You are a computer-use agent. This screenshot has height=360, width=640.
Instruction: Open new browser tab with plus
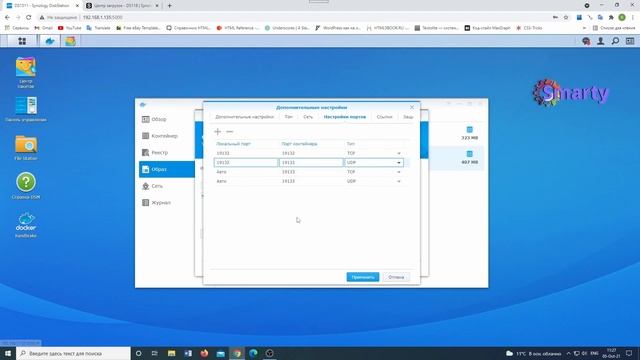[x=169, y=6]
